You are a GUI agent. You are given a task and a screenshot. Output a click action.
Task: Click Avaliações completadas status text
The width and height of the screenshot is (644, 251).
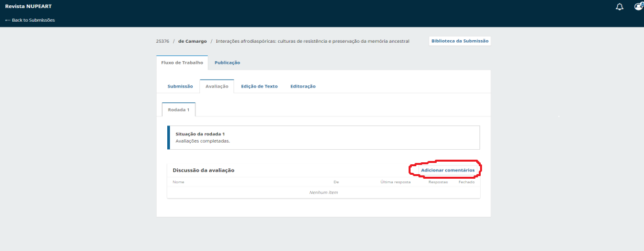(203, 141)
